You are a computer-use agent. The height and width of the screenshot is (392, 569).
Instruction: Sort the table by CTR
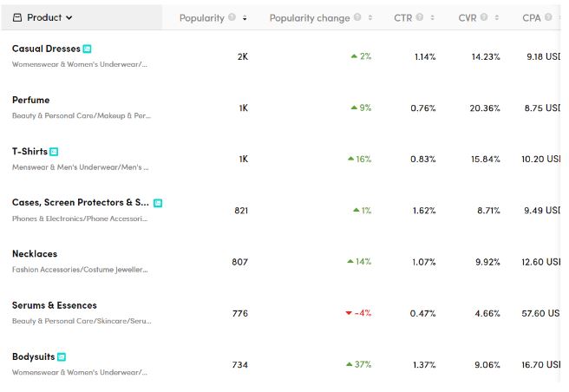[x=434, y=18]
